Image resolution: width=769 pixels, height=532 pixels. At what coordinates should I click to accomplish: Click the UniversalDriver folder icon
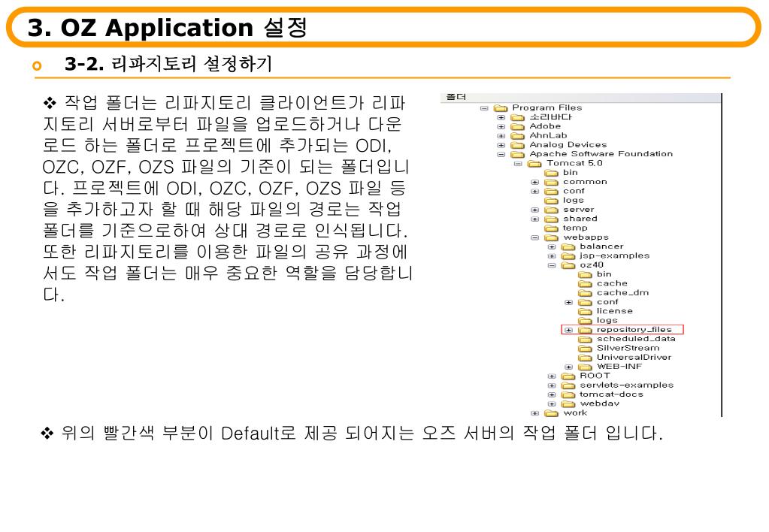point(585,358)
